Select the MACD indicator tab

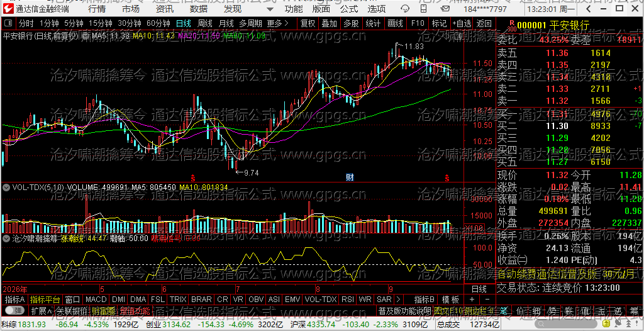(96, 299)
